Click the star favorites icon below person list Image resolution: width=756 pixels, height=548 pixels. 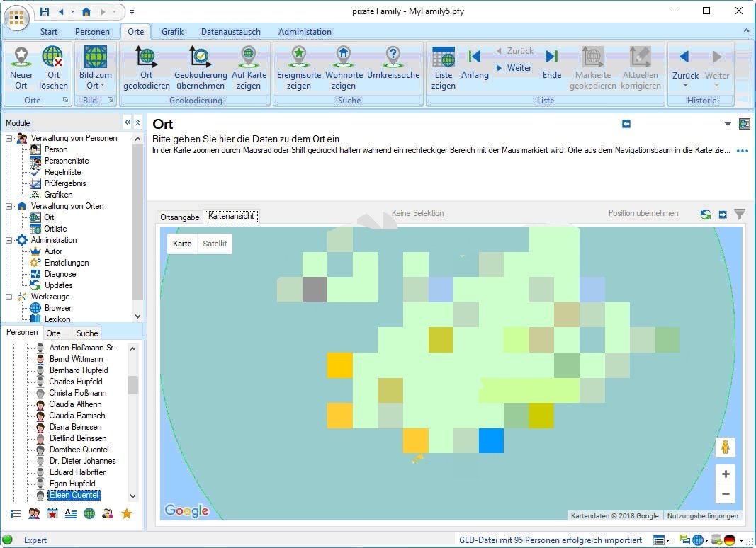[x=127, y=514]
